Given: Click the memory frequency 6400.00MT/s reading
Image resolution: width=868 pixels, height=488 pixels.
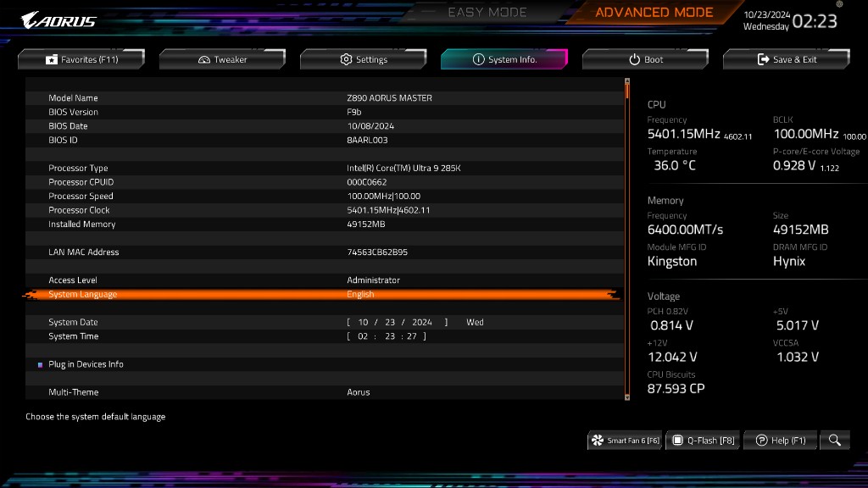Looking at the screenshot, I should [685, 230].
